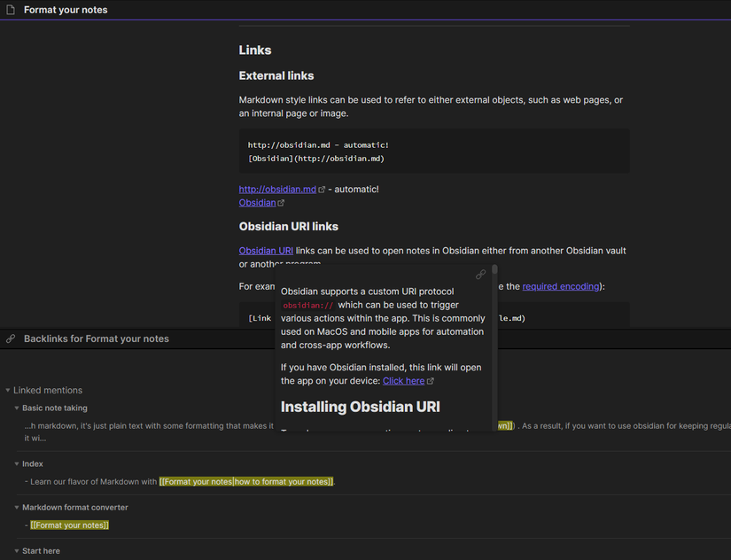Click the Click here link in the popup
731x560 pixels.
click(x=403, y=381)
